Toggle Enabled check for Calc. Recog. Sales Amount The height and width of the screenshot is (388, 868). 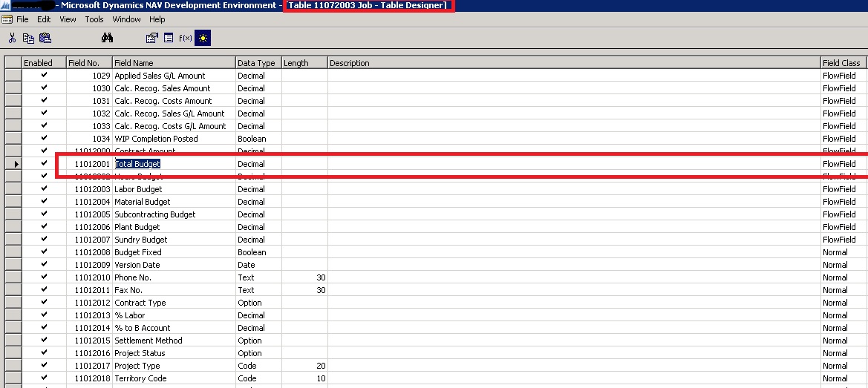click(45, 88)
